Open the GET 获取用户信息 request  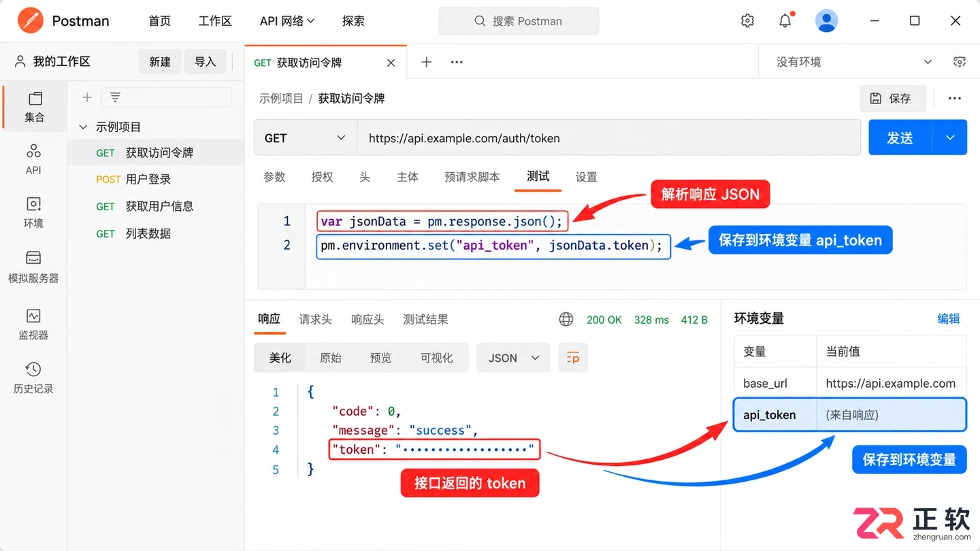point(156,206)
